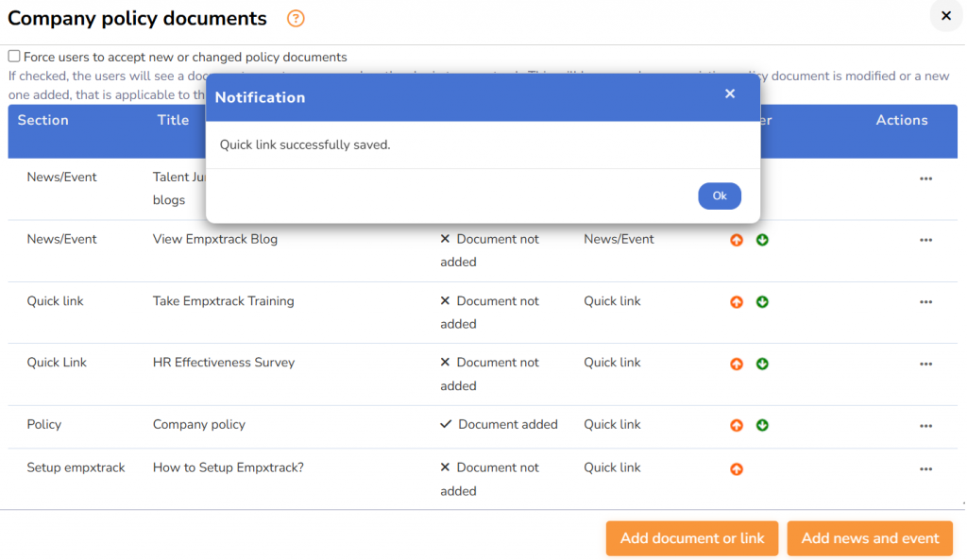Close the Company policy documents window
The height and width of the screenshot is (560, 967).
pos(945,16)
